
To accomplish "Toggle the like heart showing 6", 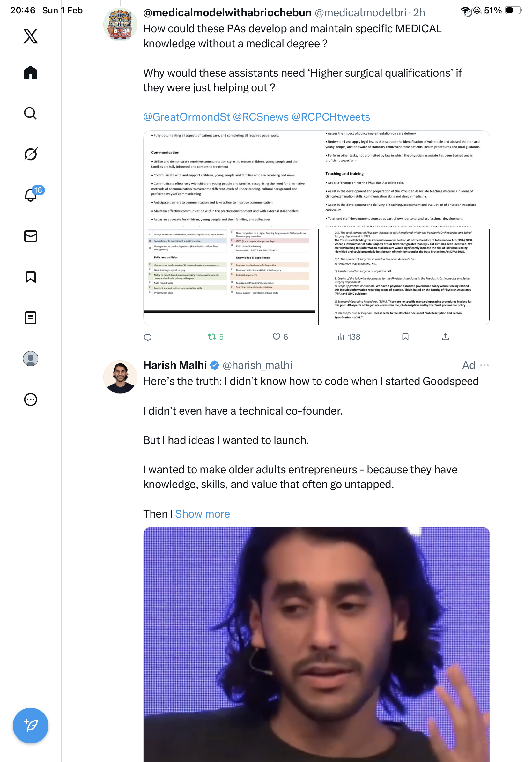I will [x=280, y=337].
